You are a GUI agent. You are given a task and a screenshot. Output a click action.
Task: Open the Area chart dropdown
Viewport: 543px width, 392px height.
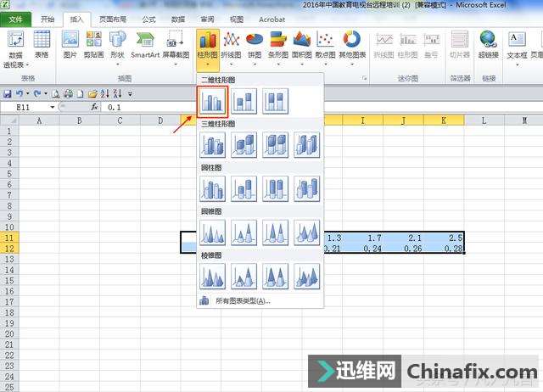[x=302, y=49]
